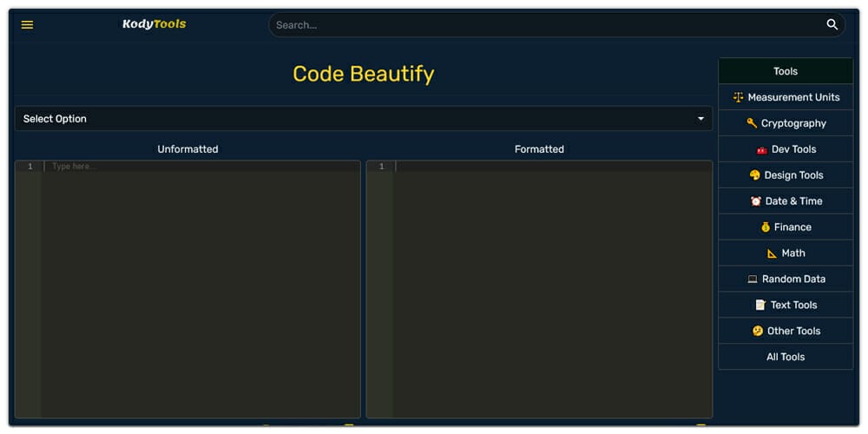
Task: Open the Design Tools category
Action: click(786, 175)
